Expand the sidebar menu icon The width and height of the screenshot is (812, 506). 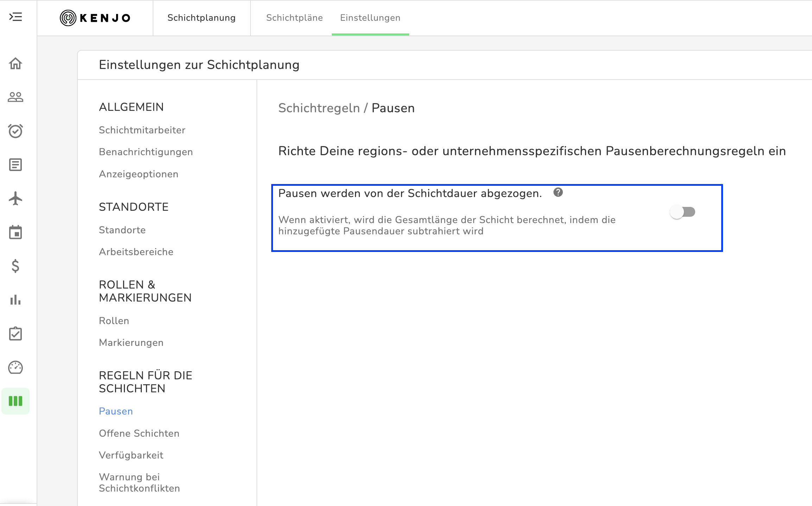click(15, 17)
